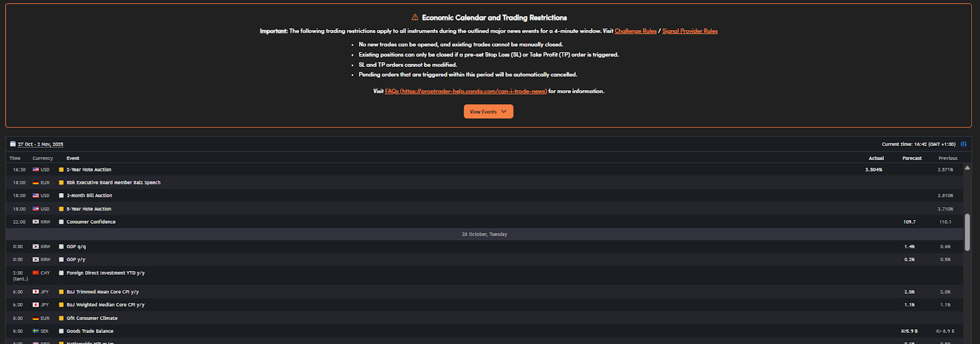Open the Current time timezone selector

tap(918, 145)
